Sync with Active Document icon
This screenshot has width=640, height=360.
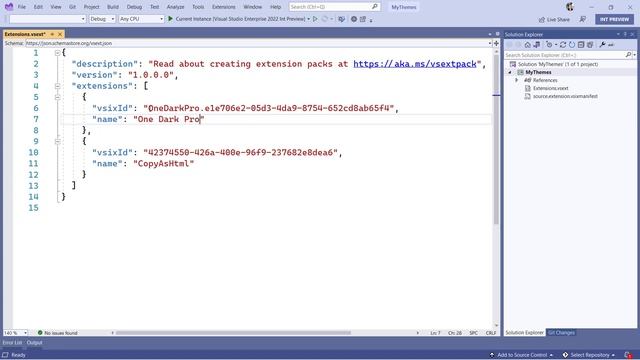(563, 45)
